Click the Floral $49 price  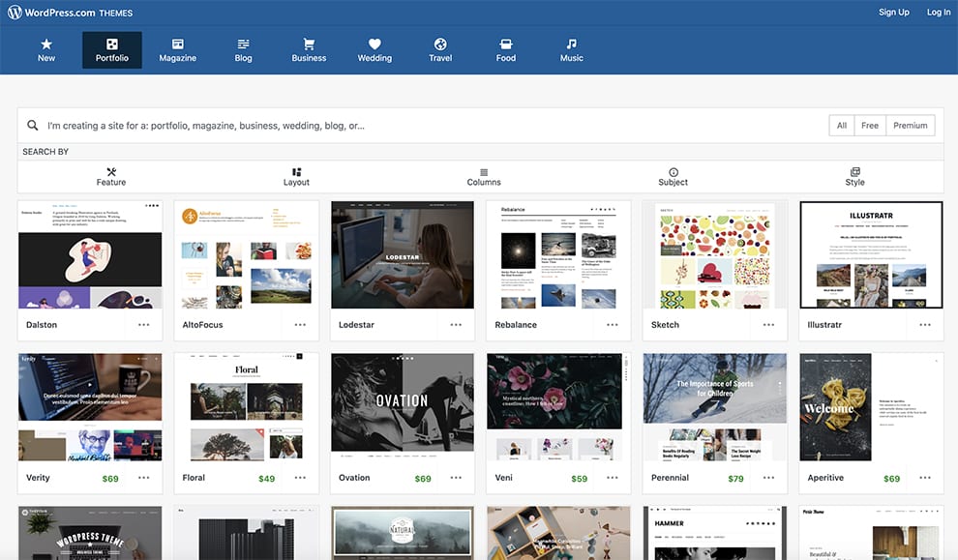tap(266, 479)
